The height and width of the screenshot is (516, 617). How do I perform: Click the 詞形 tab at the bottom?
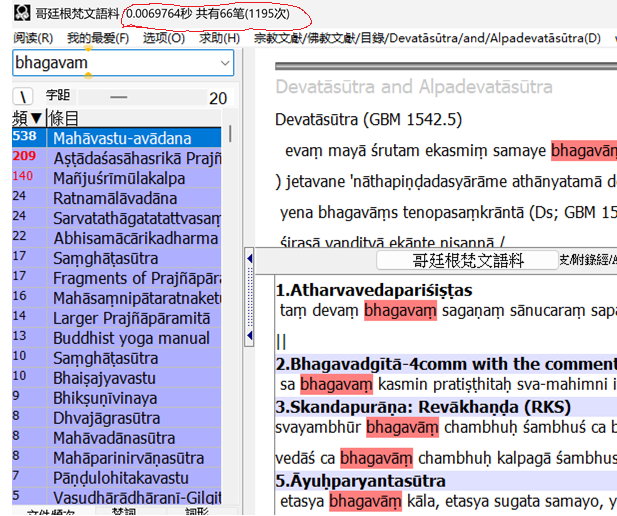point(196,511)
